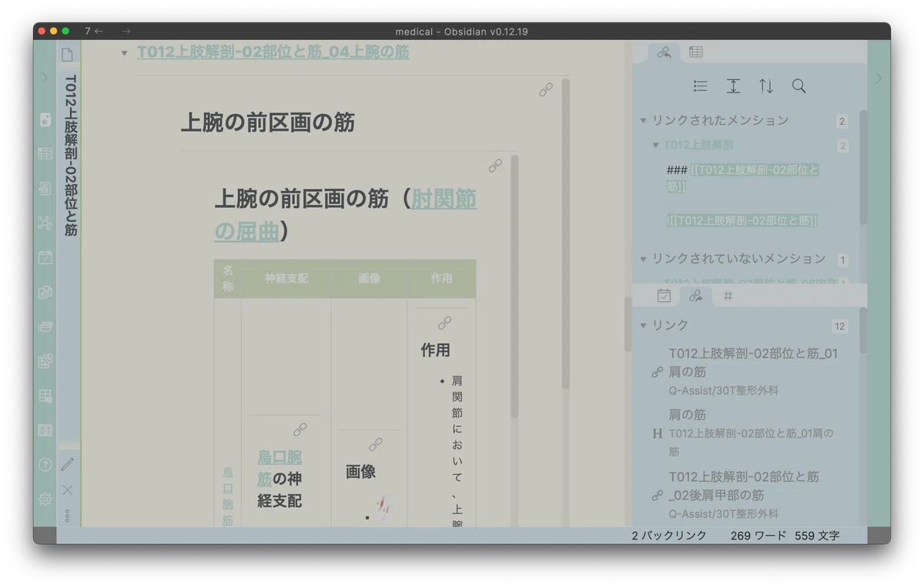Close the pane with the X icon
The height and width of the screenshot is (588, 924).
(x=68, y=490)
